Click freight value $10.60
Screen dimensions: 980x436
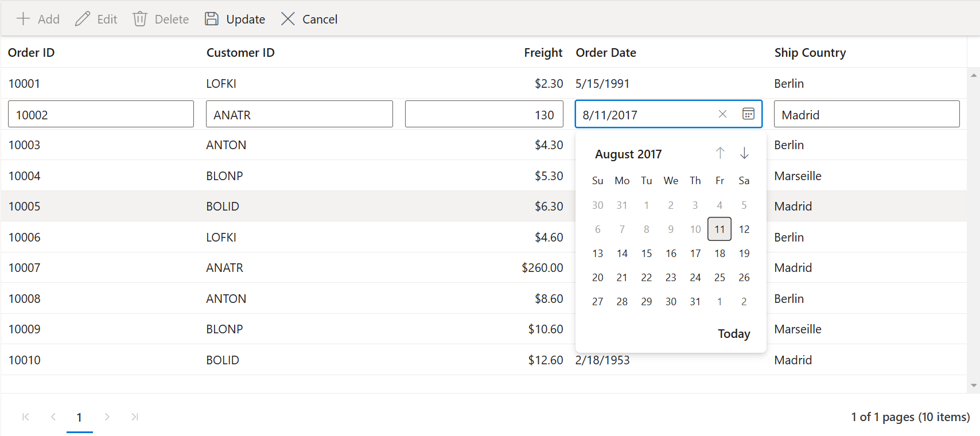coord(546,329)
